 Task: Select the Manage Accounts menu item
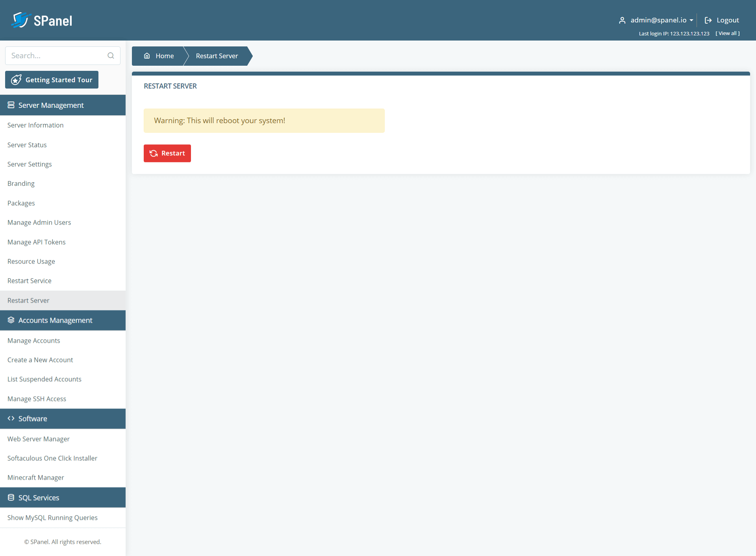[x=33, y=340]
